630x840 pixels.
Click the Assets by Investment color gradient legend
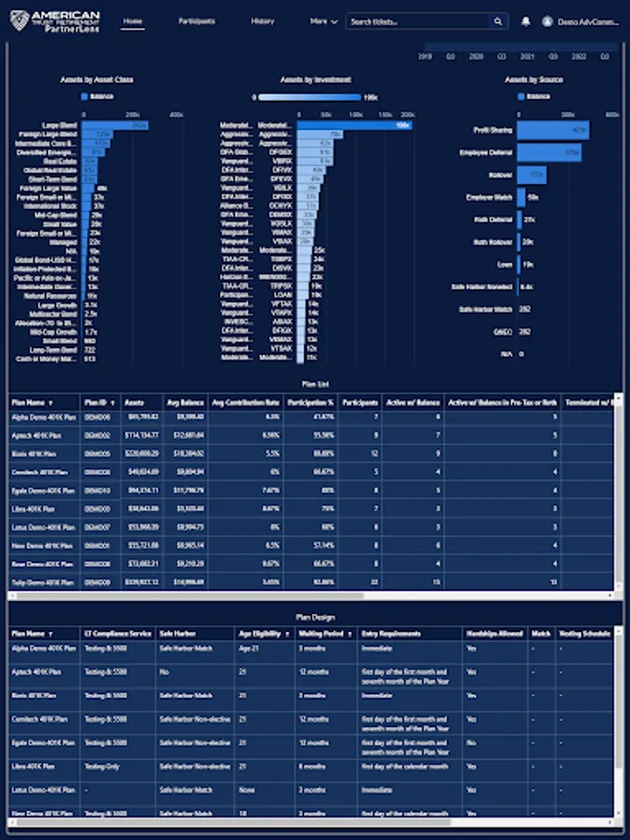tap(310, 97)
